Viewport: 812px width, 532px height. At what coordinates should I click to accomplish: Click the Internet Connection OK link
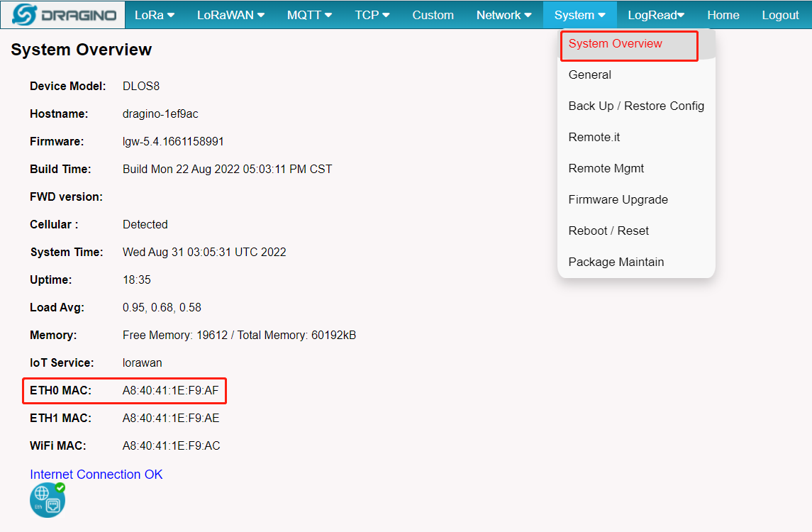pos(96,475)
